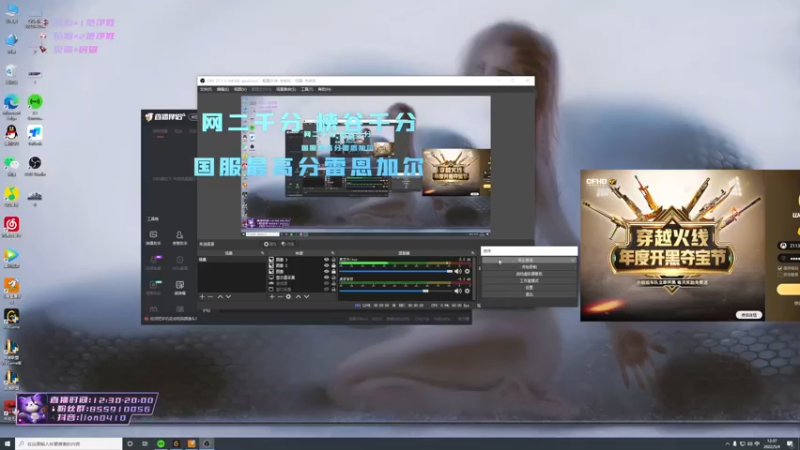Open the QQ penguin desktop icon

pyautogui.click(x=11, y=136)
